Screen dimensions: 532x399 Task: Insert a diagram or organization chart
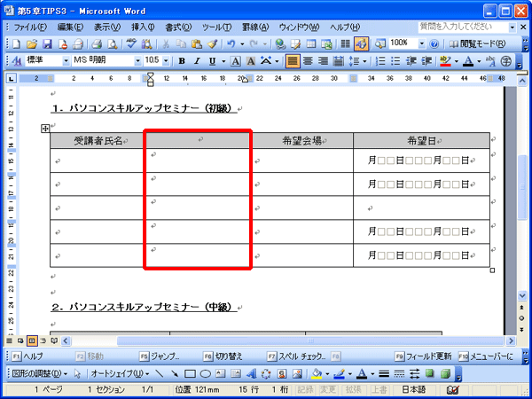[266, 374]
